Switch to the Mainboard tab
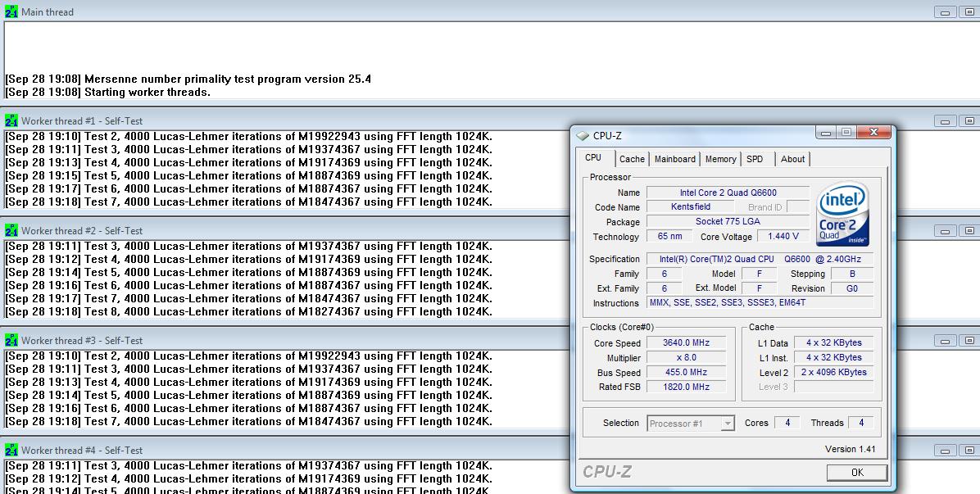Viewport: 980px width, 494px height. [x=675, y=159]
